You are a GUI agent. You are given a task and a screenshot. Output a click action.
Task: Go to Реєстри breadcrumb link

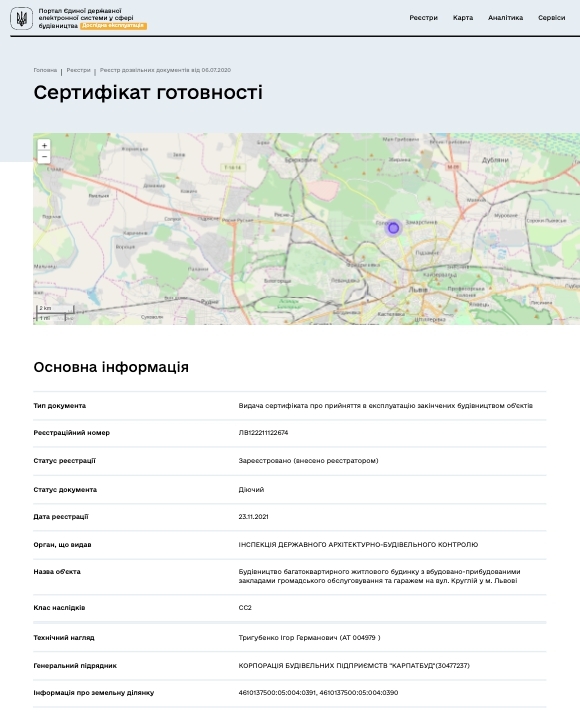79,70
